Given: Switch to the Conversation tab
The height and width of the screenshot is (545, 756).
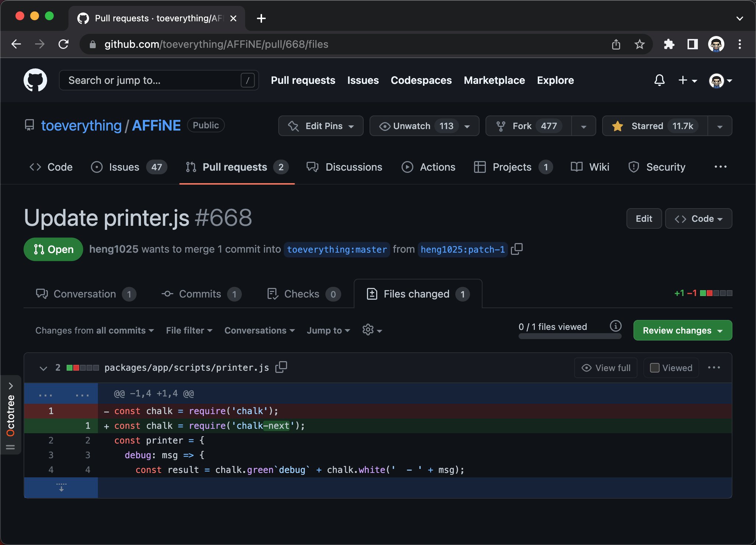Looking at the screenshot, I should [x=86, y=294].
